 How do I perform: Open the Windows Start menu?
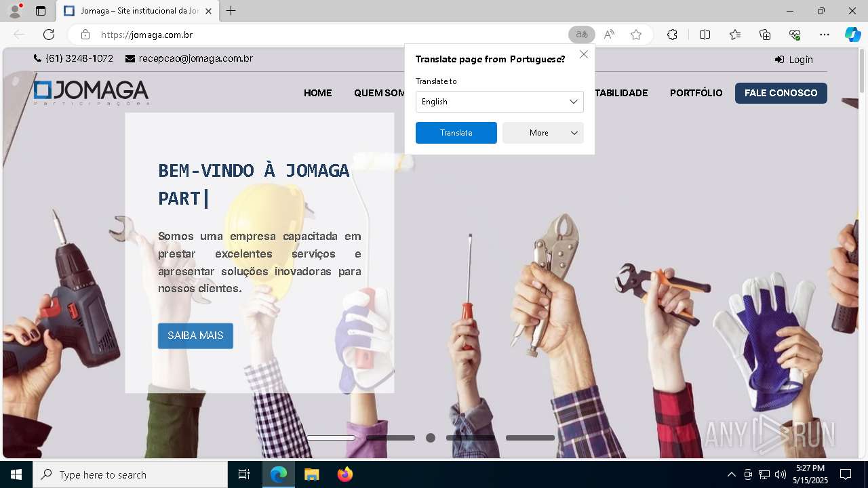tap(16, 474)
